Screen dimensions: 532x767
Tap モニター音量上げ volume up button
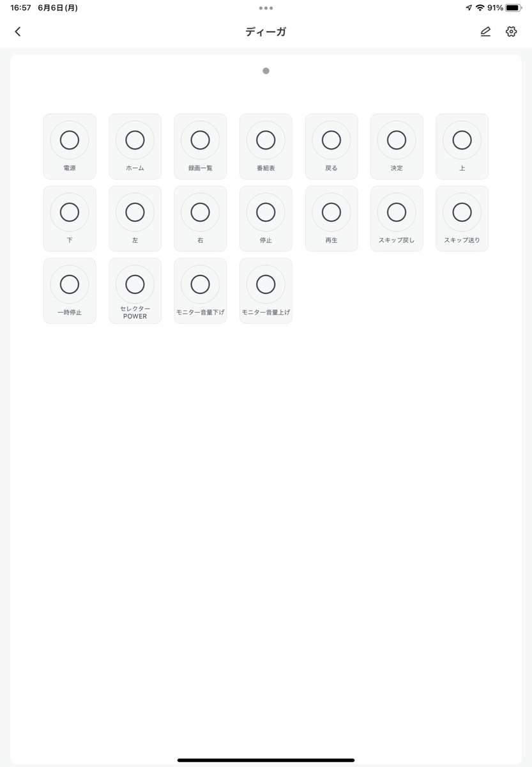[266, 291]
